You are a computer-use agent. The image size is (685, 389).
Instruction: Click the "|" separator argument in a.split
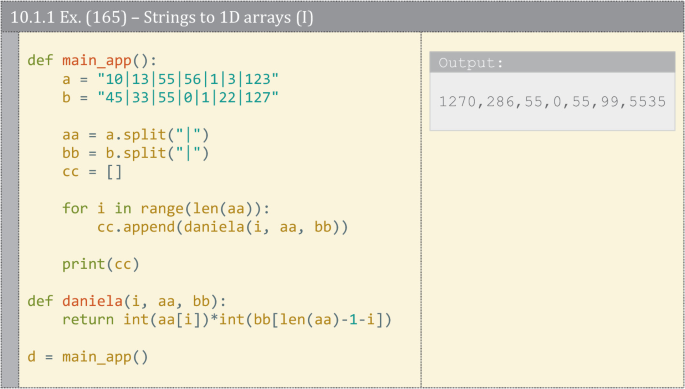[188, 135]
